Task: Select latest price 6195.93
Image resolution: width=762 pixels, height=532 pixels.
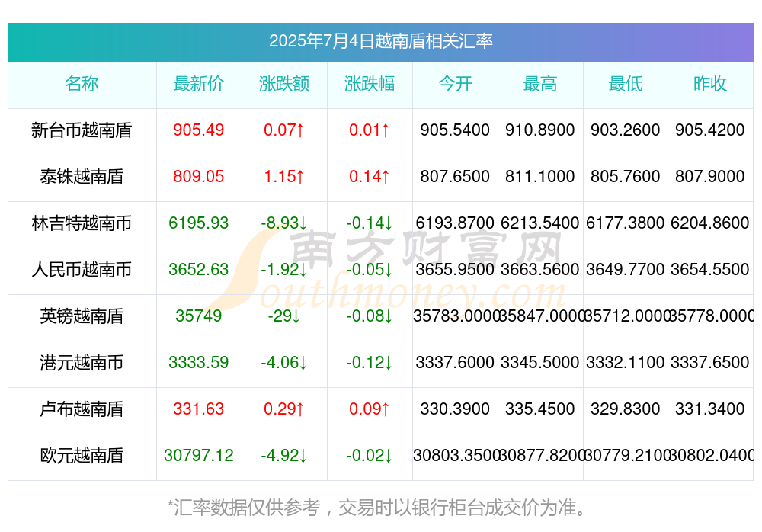Action: (198, 223)
